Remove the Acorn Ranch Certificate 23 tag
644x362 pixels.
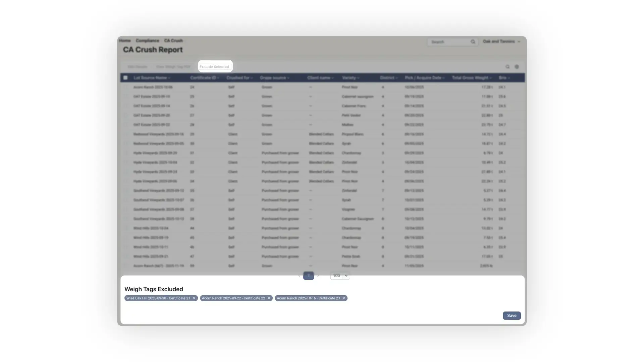coord(343,298)
